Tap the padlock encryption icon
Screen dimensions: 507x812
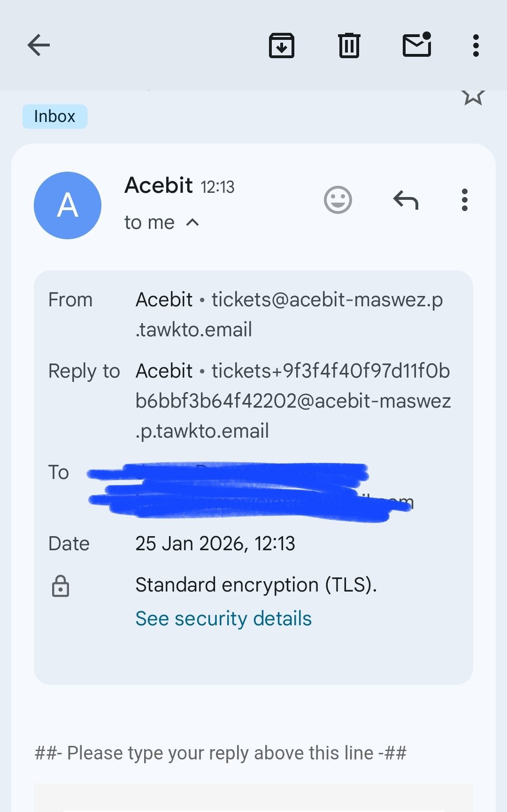[60, 586]
